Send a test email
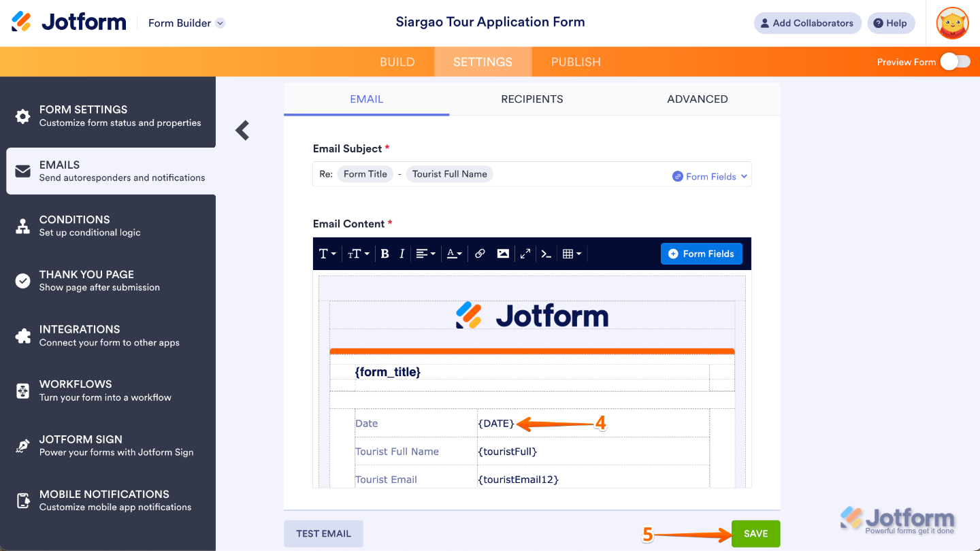This screenshot has height=551, width=980. tap(323, 533)
